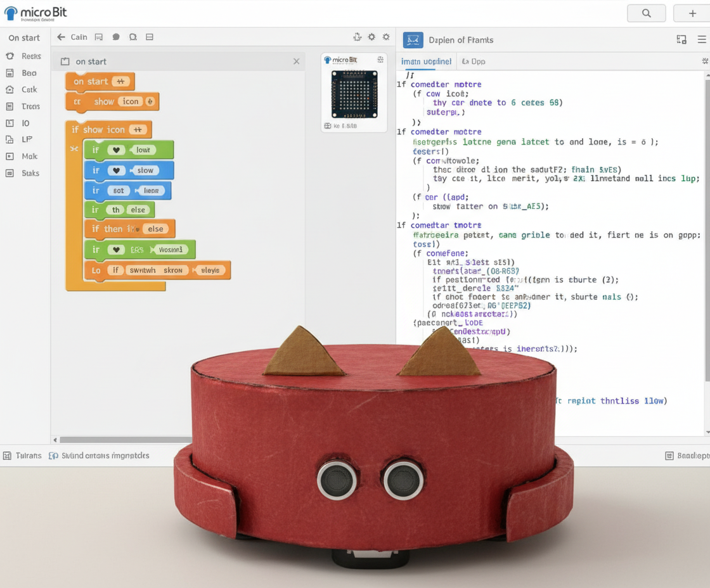
Task: Click the micro:bit simulator board thumbnail
Action: [354, 94]
